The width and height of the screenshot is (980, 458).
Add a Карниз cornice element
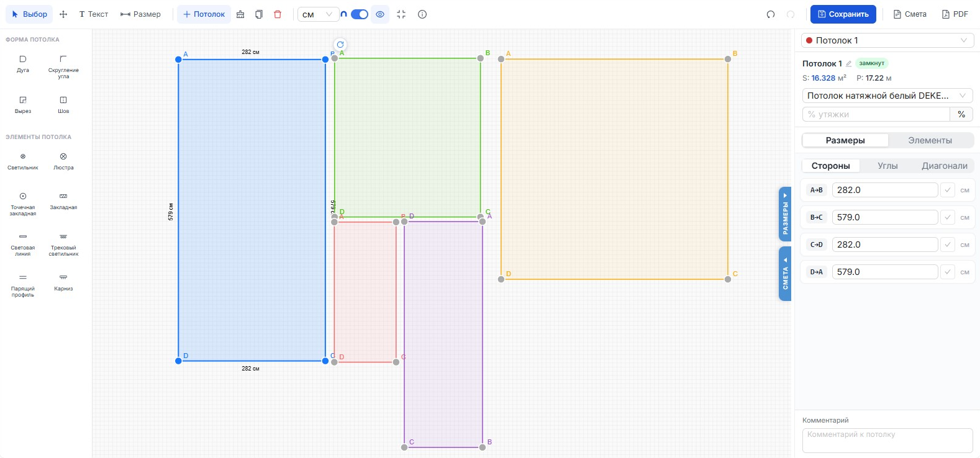[63, 282]
